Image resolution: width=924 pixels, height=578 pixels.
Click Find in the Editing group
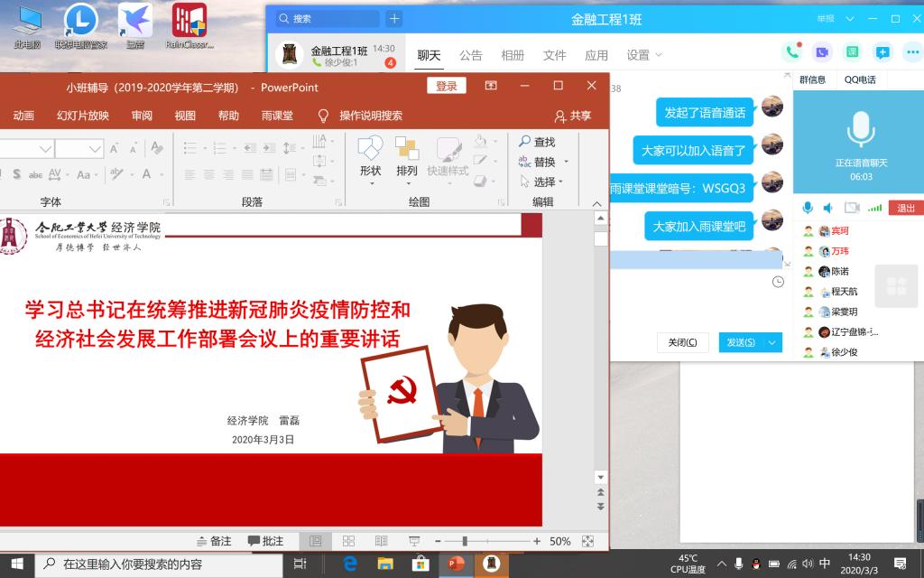538,142
